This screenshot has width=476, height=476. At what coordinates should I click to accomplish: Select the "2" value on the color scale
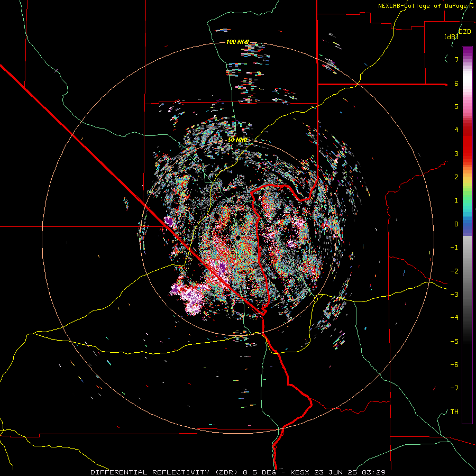click(456, 177)
